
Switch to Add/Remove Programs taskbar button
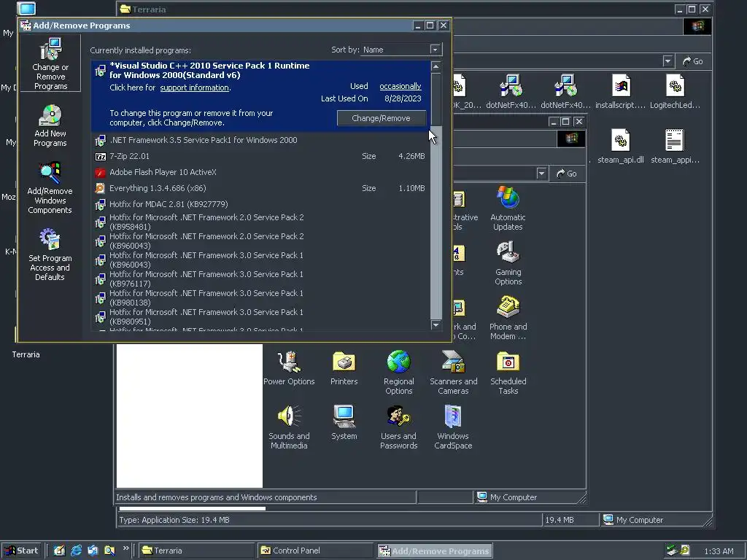pos(435,551)
